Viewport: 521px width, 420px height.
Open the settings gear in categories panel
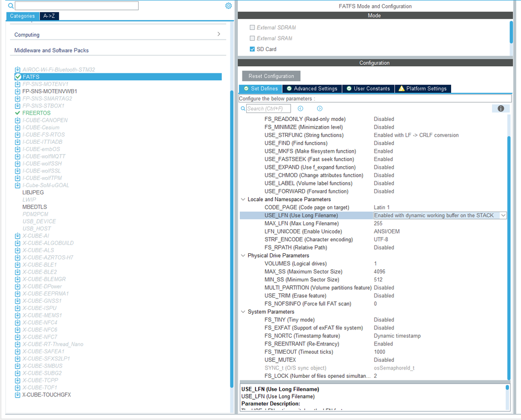[228, 6]
